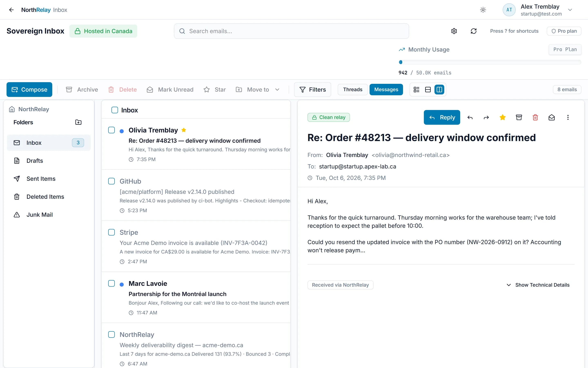The height and width of the screenshot is (368, 588).
Task: Click the NorthRelay home icon in the sidebar
Action: click(12, 109)
